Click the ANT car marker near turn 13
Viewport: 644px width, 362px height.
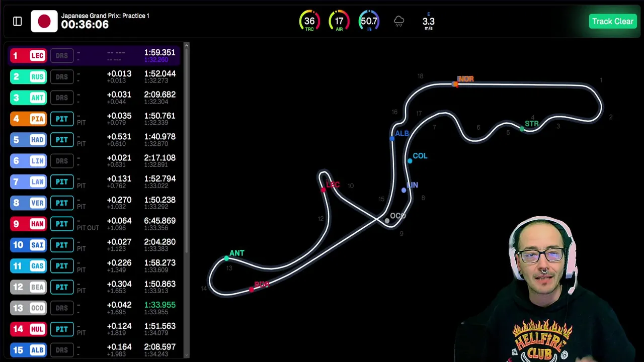pos(226,258)
